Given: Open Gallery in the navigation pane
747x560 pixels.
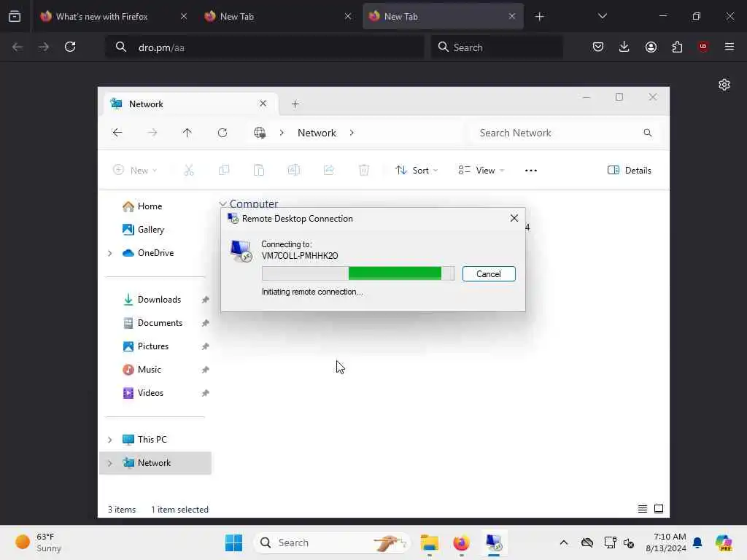Looking at the screenshot, I should tap(150, 230).
